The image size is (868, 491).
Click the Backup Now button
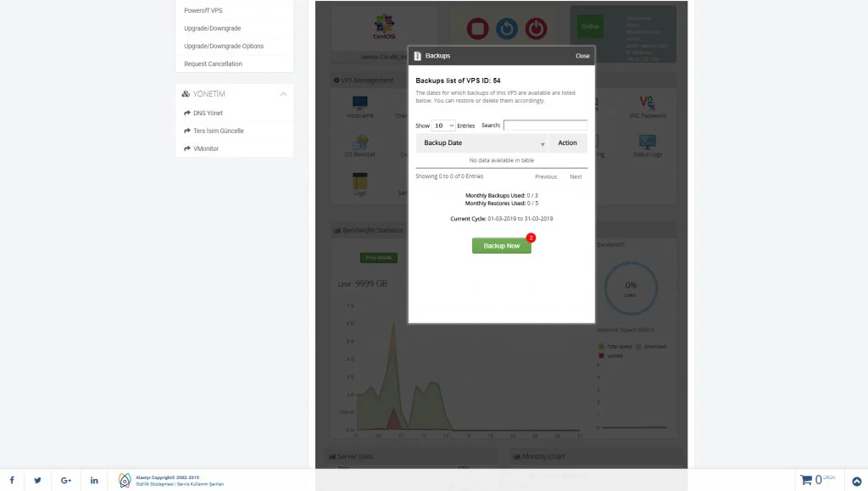click(x=501, y=246)
